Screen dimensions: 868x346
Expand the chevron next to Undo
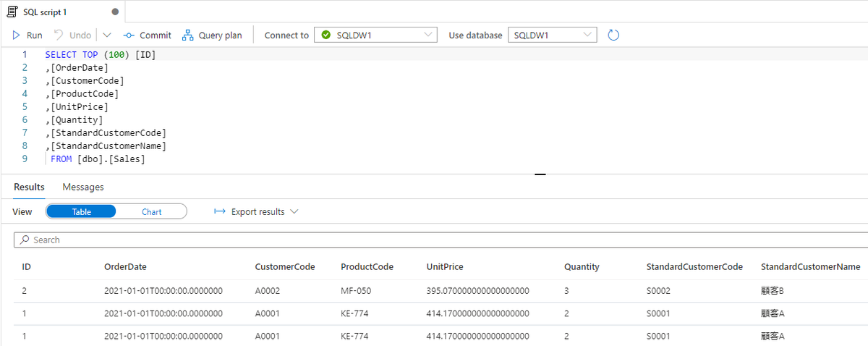(x=107, y=35)
